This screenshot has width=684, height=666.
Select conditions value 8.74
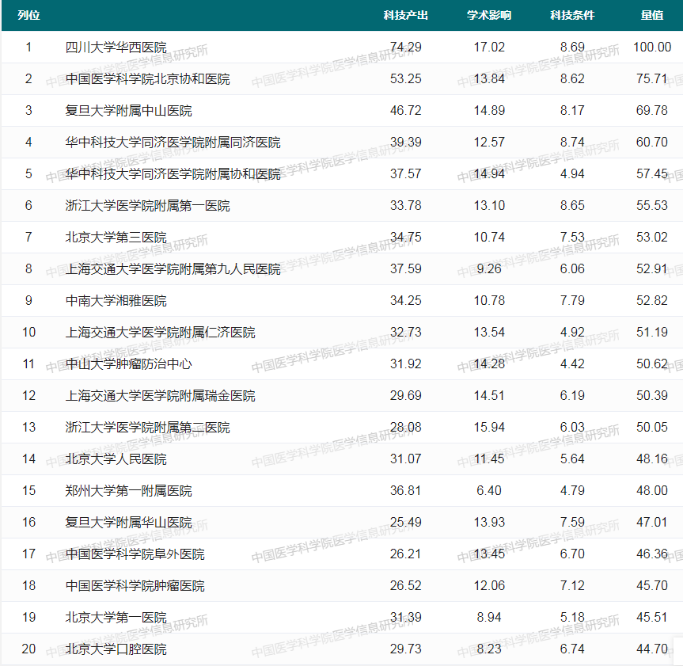[572, 142]
